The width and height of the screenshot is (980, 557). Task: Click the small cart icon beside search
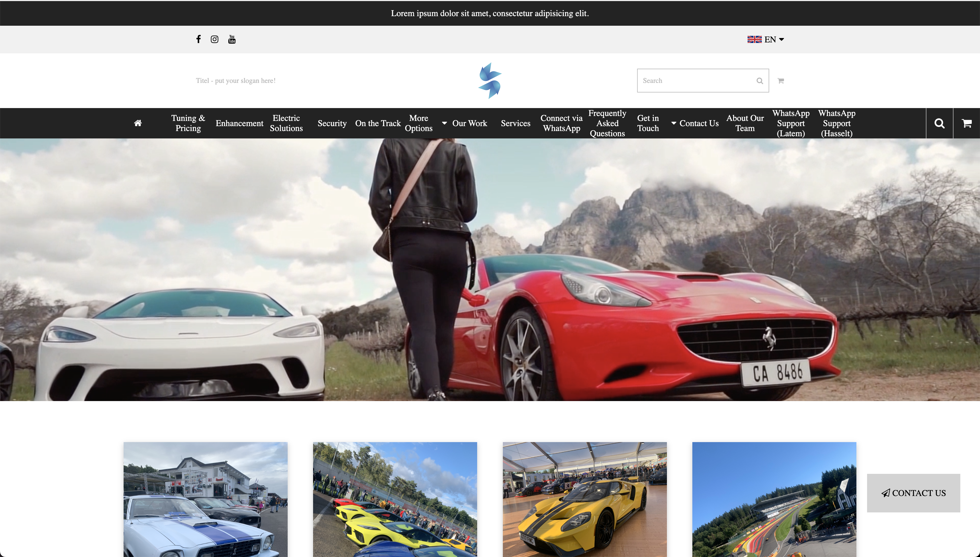[781, 81]
